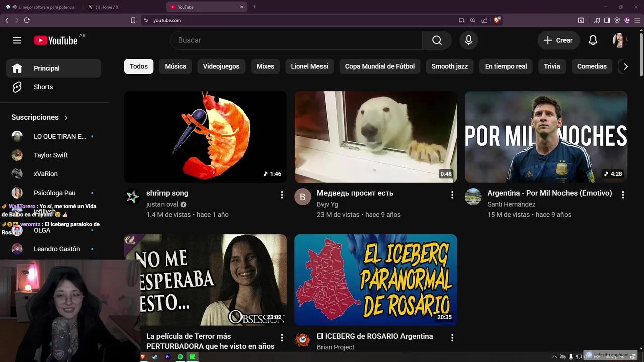
Task: Open the Taylor Swift subscription channel
Action: tap(53, 155)
